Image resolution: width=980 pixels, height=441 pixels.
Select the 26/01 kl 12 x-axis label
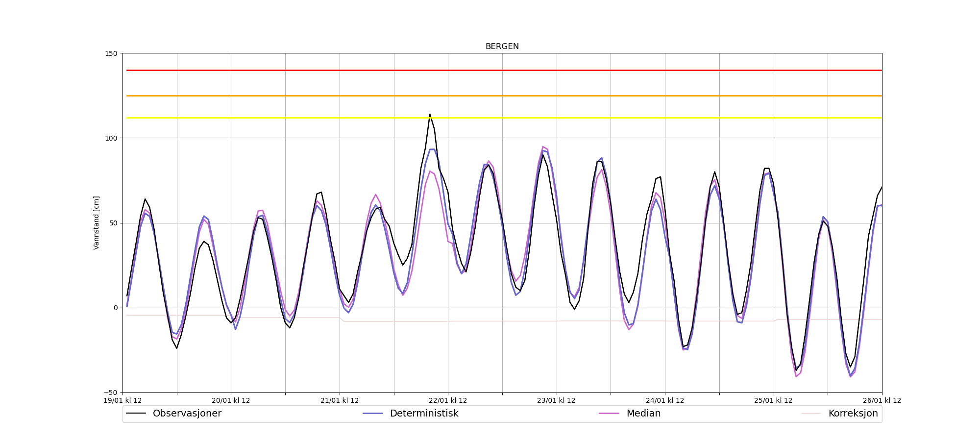(882, 400)
